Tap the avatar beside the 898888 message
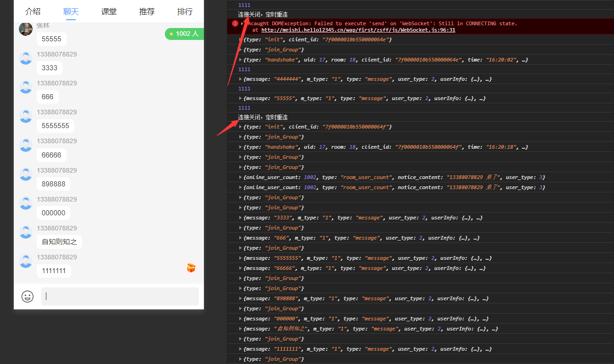The width and height of the screenshot is (614, 364). click(26, 174)
